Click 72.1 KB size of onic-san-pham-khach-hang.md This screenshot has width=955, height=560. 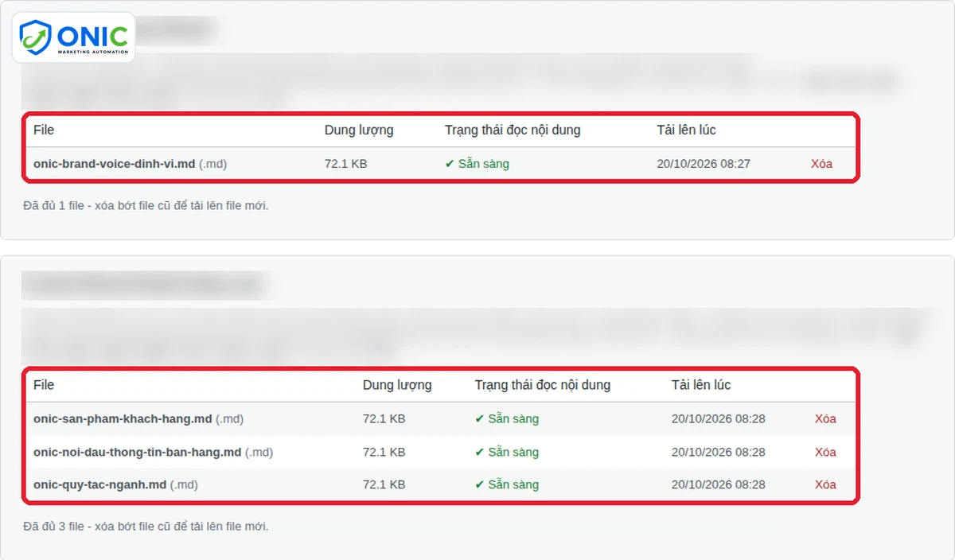pyautogui.click(x=384, y=418)
